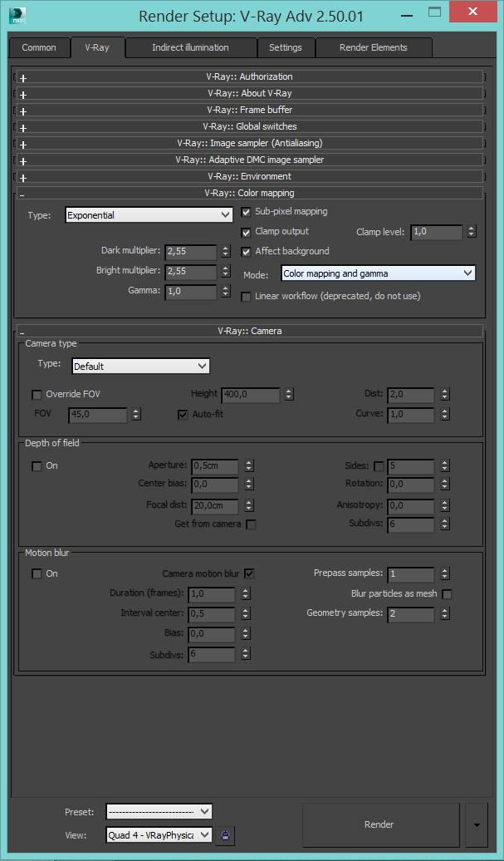Open the Render Elements tab
The image size is (504, 861).
(x=373, y=47)
